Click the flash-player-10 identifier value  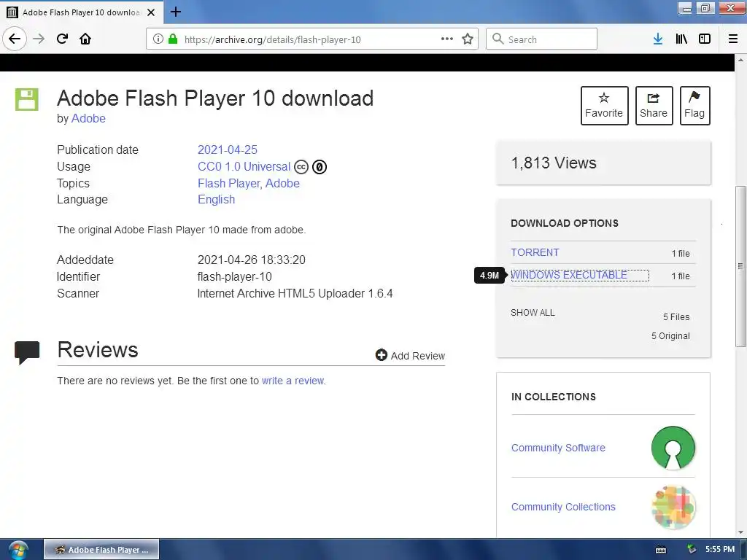coord(234,276)
